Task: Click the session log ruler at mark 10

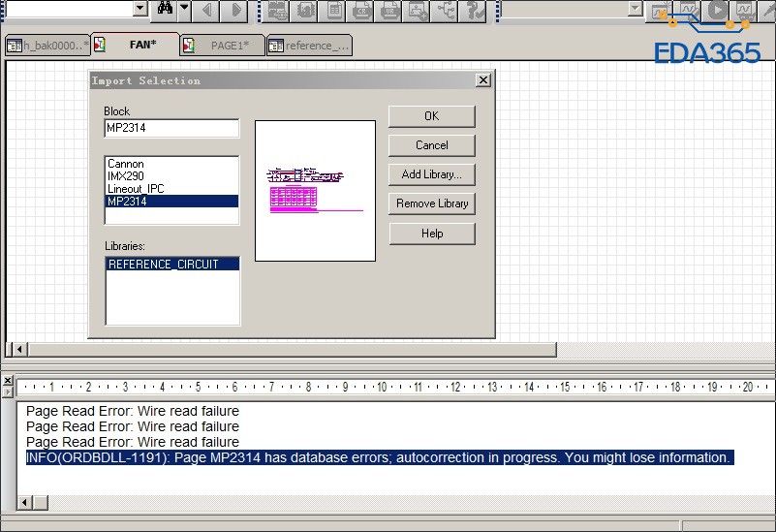Action: point(382,387)
